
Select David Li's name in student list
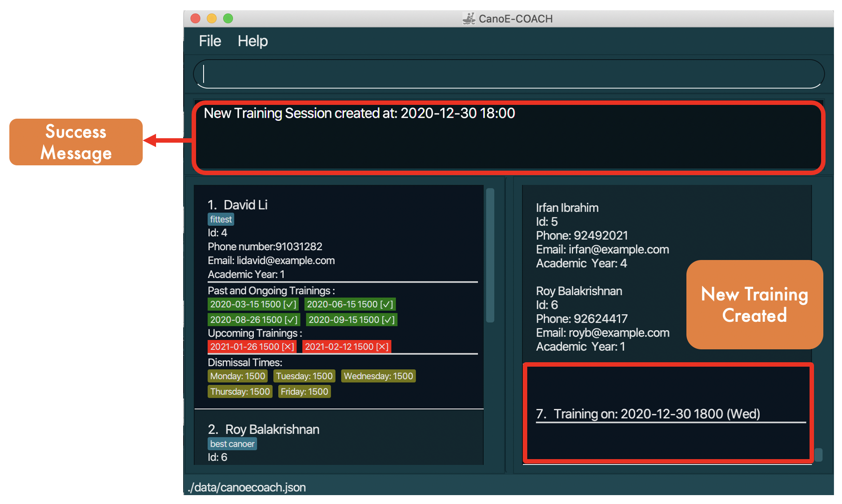(x=245, y=205)
